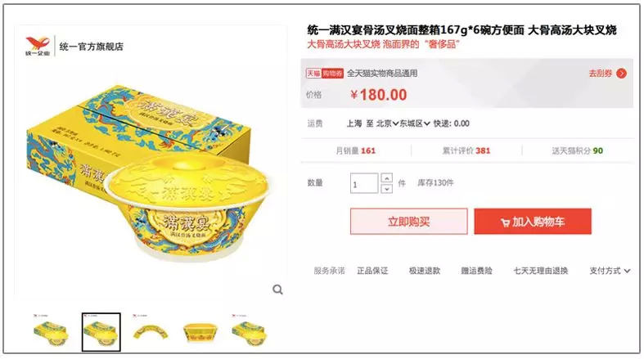Screen dimensions: 644x359
Task: Expand the 支付方式 payment options
Action: click(x=610, y=271)
